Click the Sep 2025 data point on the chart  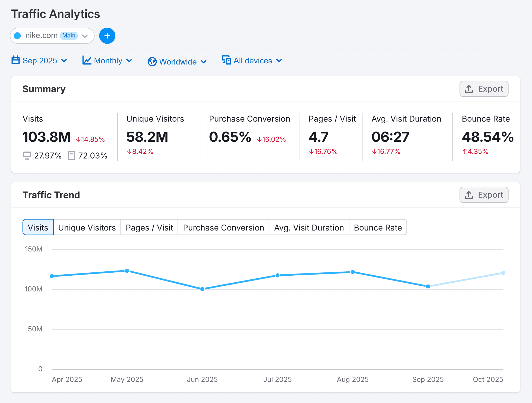click(x=428, y=286)
